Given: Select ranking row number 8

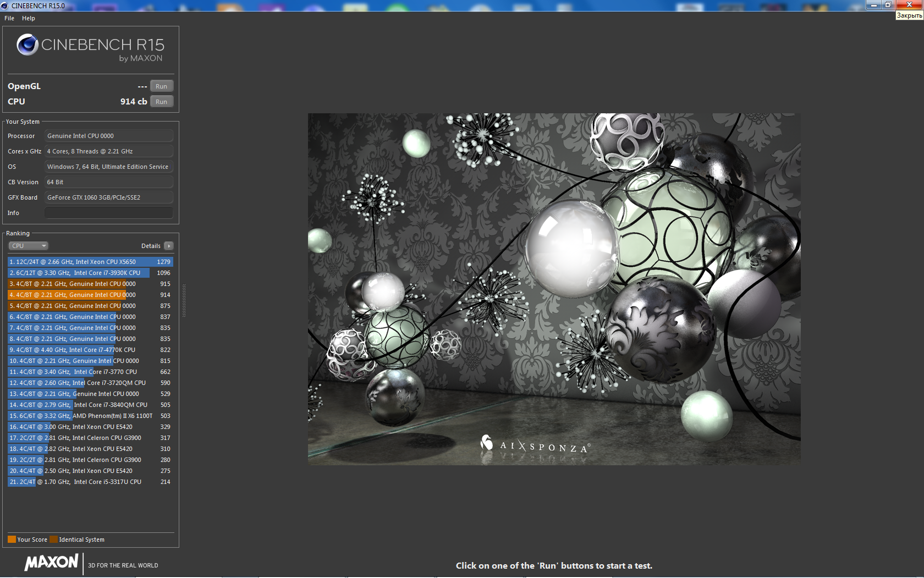Looking at the screenshot, I should pos(90,339).
